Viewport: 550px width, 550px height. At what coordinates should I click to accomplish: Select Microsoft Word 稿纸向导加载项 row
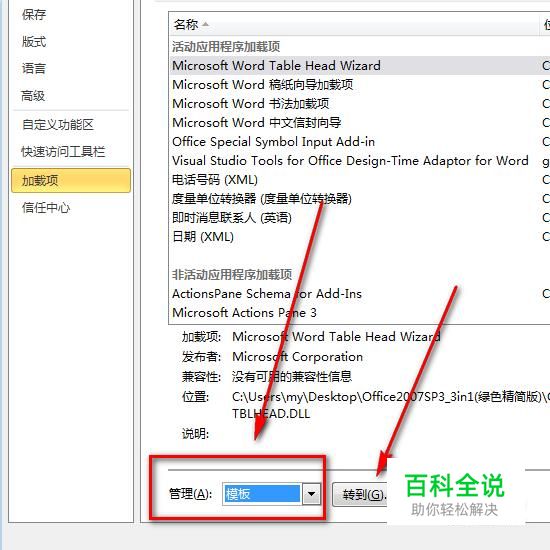(360, 85)
